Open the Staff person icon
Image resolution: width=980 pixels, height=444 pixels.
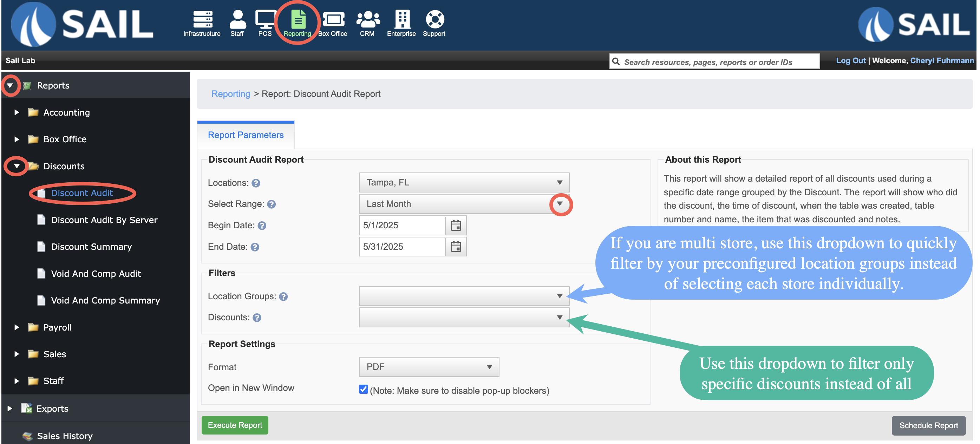tap(237, 20)
